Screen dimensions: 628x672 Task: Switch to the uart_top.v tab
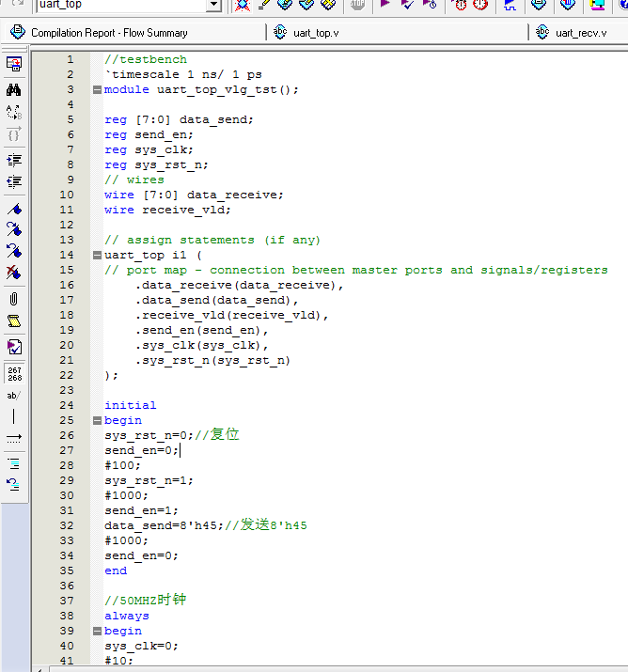click(x=310, y=33)
